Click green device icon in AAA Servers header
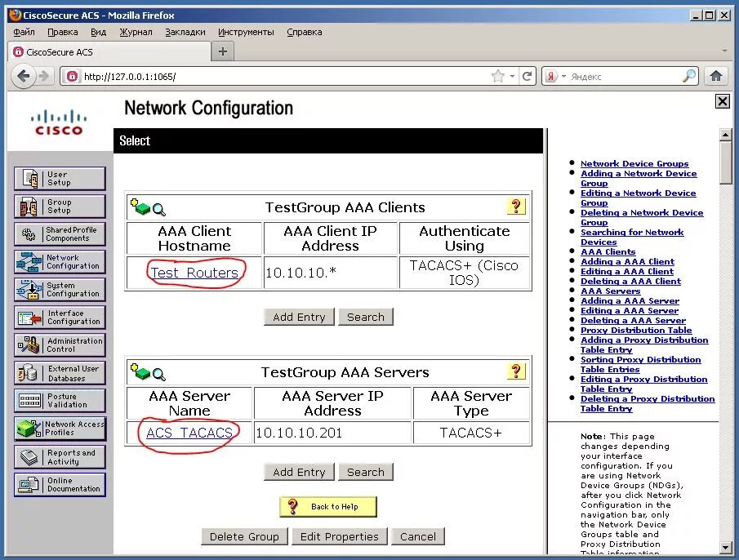Screen dimensions: 739x560 140,371
